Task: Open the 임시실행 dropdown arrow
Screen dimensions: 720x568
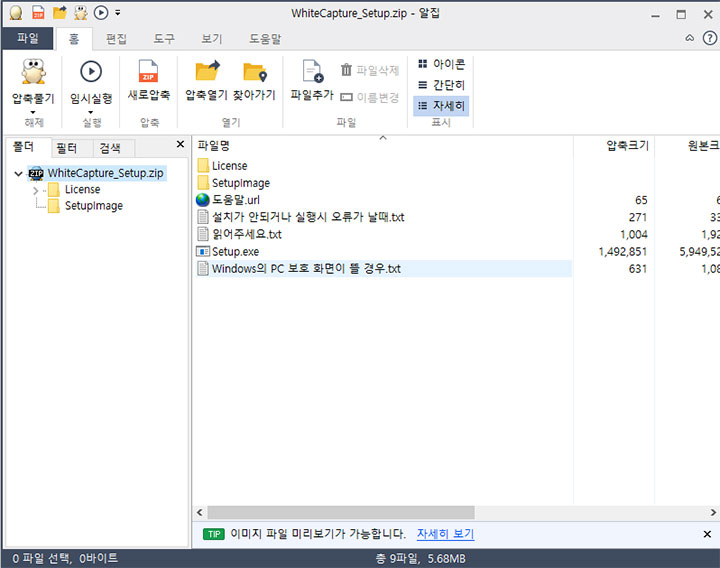Action: [x=90, y=112]
